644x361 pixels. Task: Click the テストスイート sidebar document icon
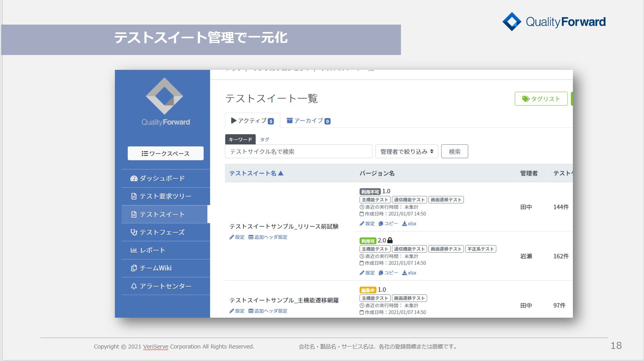[x=134, y=214]
